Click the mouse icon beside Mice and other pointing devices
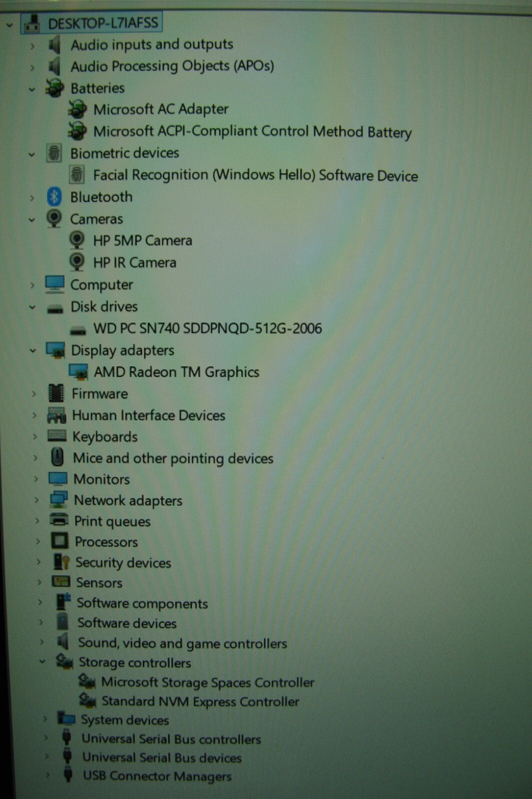532x799 pixels. tap(57, 457)
